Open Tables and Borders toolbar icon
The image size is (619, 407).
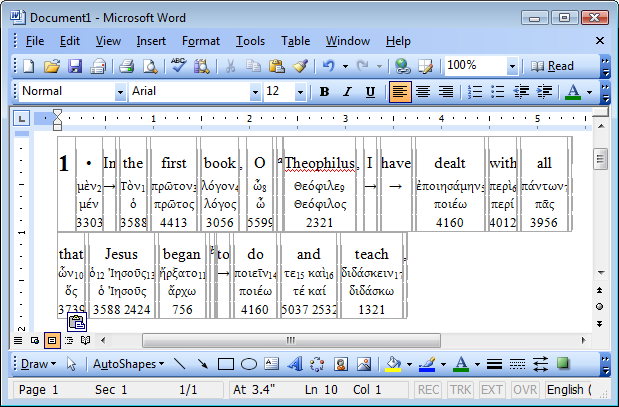click(426, 66)
